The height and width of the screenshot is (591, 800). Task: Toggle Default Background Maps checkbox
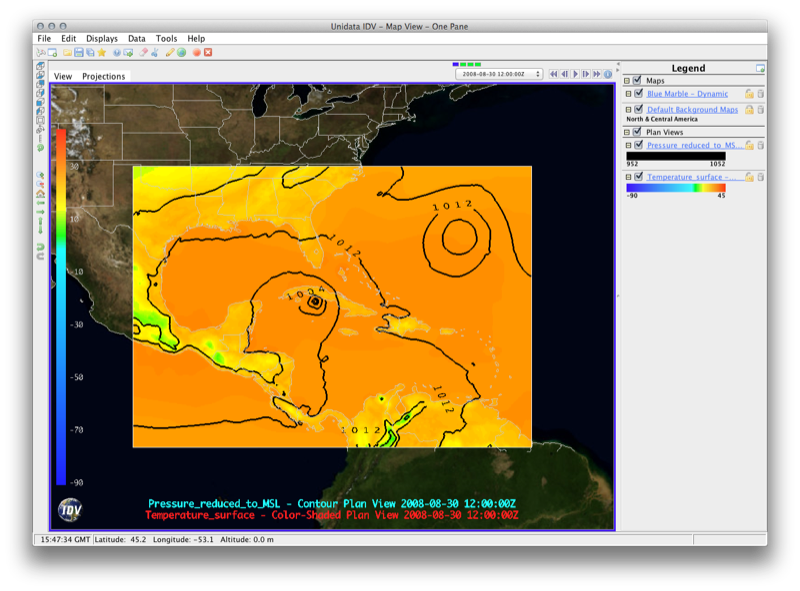[x=638, y=109]
